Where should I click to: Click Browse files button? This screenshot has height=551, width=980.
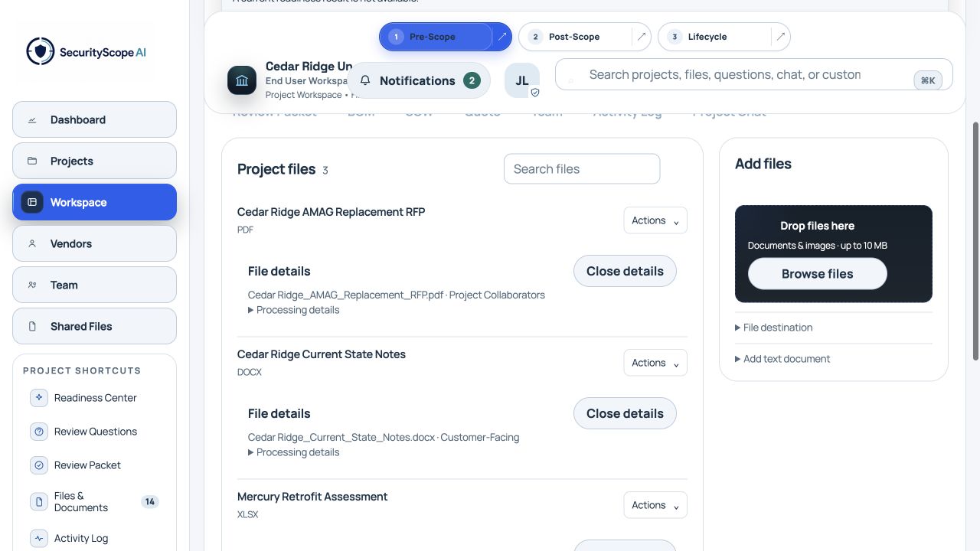818,274
